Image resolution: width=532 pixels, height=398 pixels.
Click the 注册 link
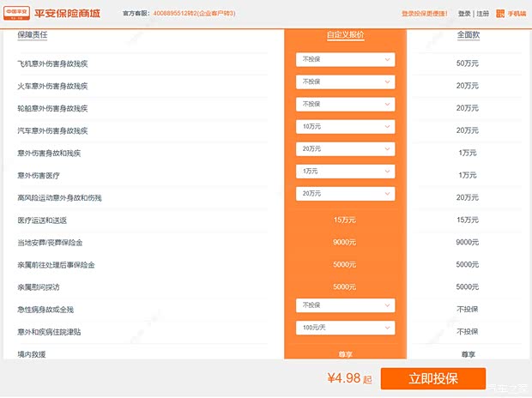coord(483,14)
